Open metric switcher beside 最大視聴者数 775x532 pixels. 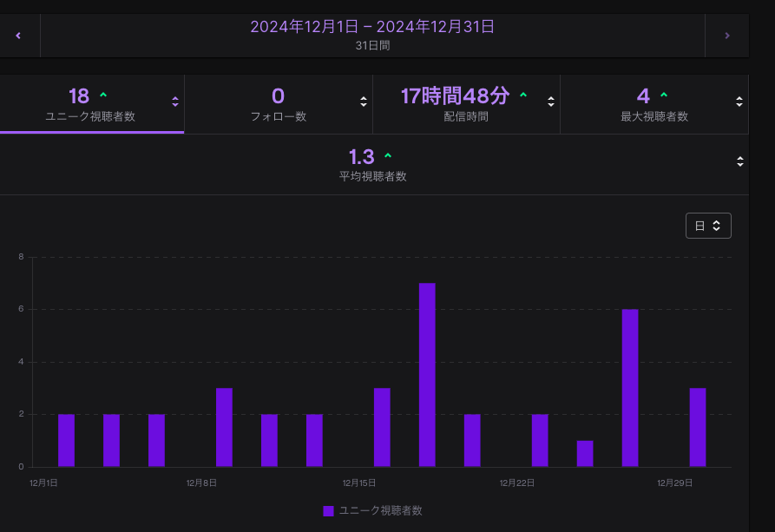coord(739,102)
